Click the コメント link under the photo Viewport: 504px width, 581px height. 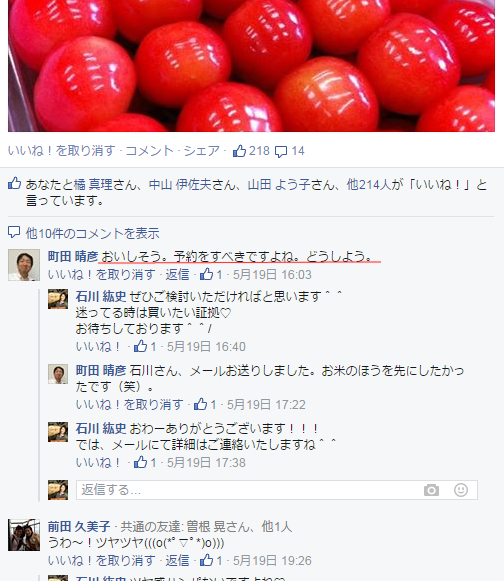150,151
